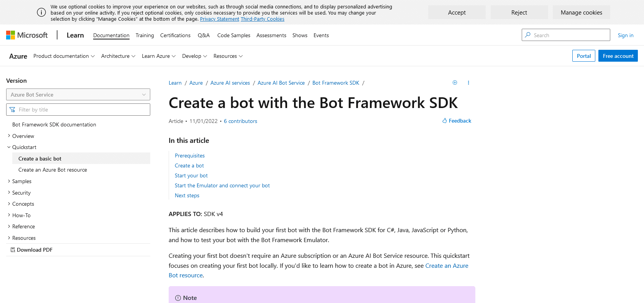Click the Microsoft logo

pyautogui.click(x=27, y=35)
